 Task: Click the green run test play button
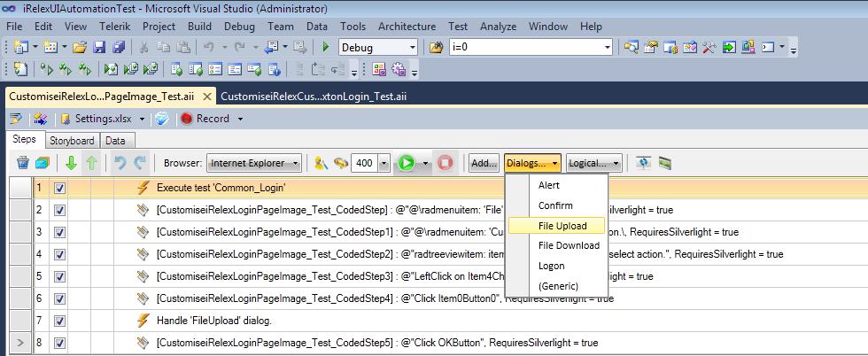click(407, 163)
